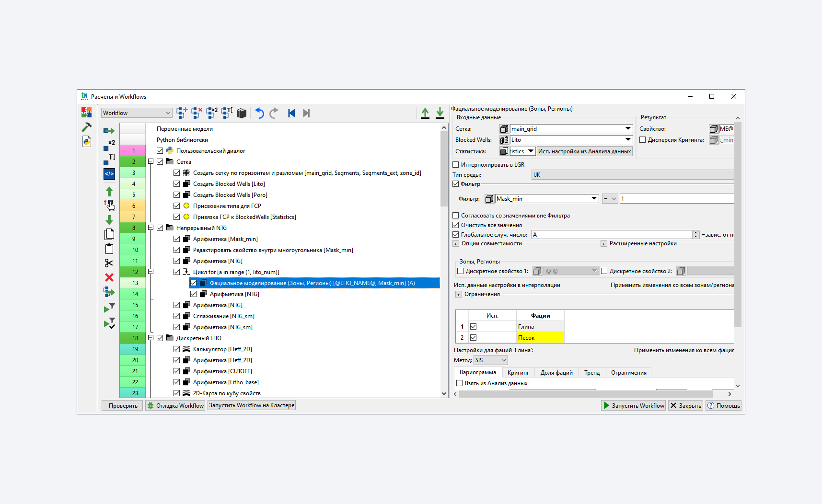Switch to the Кригинг tab
This screenshot has height=504, width=822.
click(518, 373)
